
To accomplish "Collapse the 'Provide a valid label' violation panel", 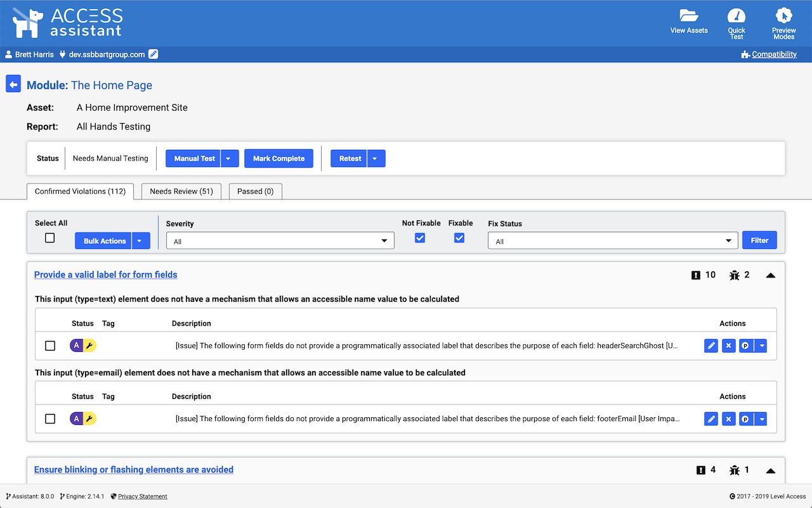I will tap(770, 275).
